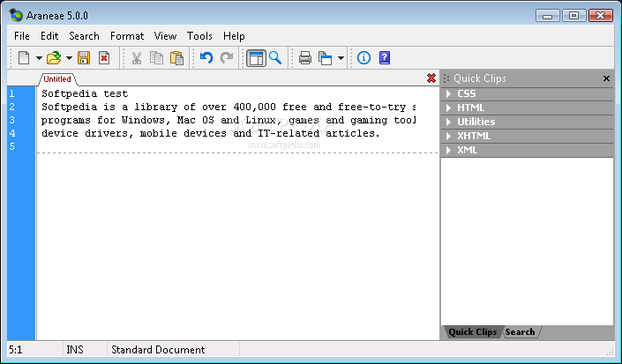Viewport: 622px width, 364px height.
Task: Click the Open file folder icon
Action: coord(54,58)
